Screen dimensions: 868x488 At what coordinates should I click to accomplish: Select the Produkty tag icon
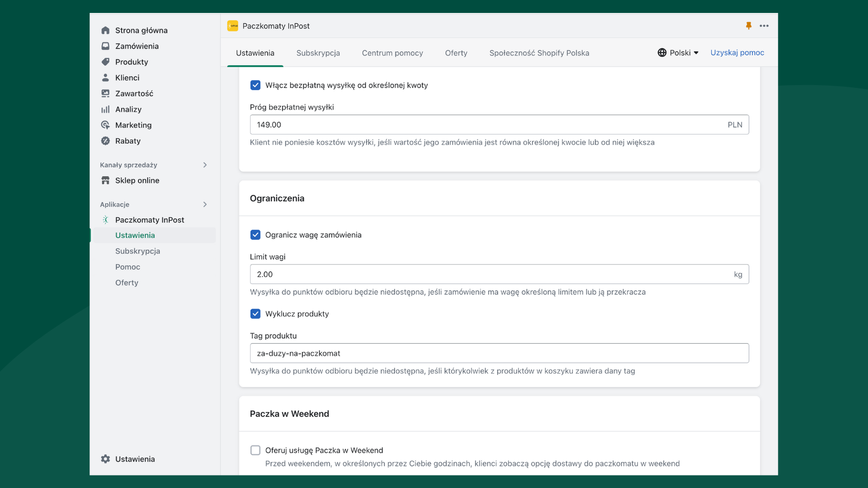105,62
